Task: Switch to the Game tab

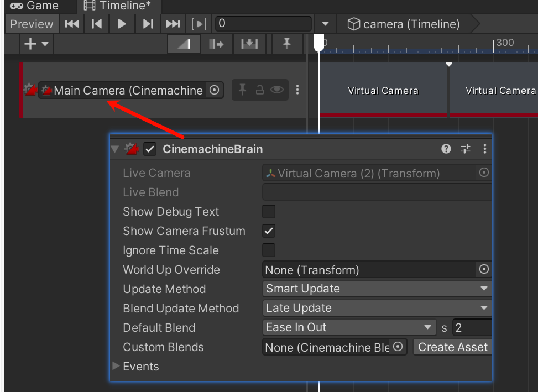Action: tap(34, 6)
